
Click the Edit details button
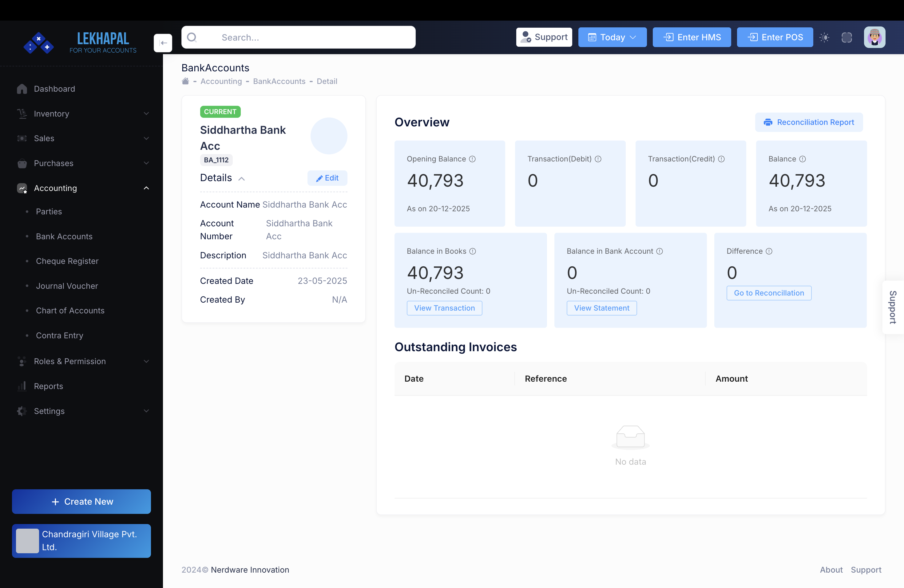pos(327,178)
